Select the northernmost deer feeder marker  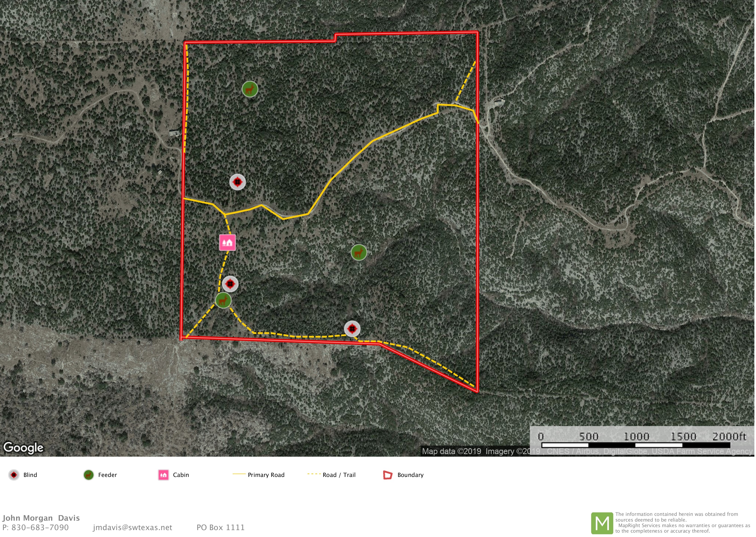(250, 89)
